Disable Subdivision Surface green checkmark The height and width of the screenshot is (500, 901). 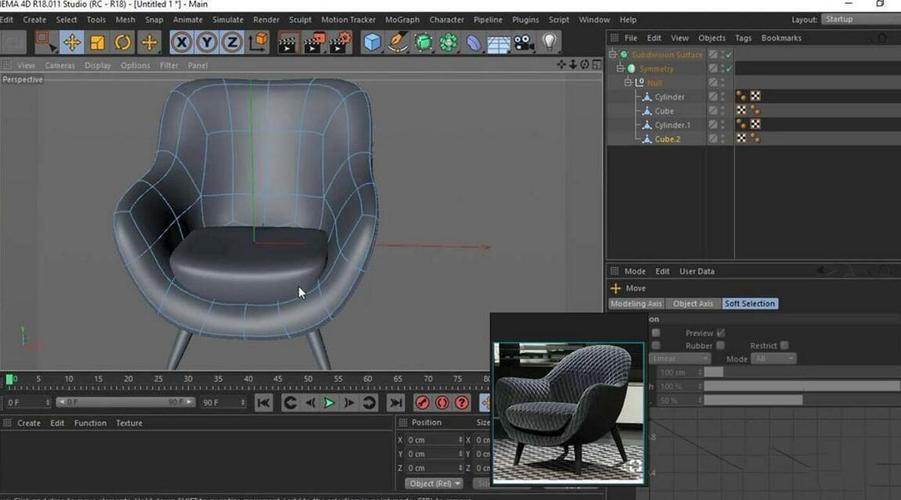(x=727, y=55)
